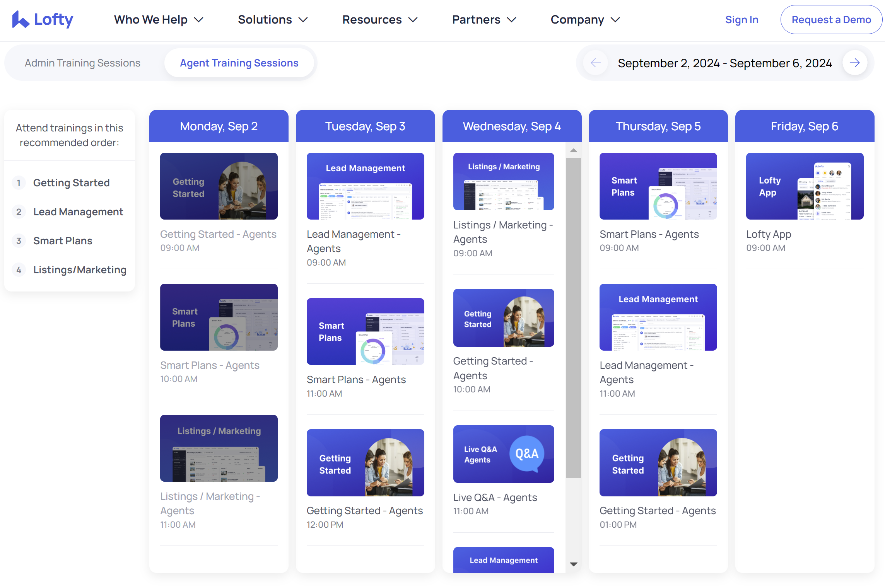
Task: Expand the Company menu
Action: [585, 19]
